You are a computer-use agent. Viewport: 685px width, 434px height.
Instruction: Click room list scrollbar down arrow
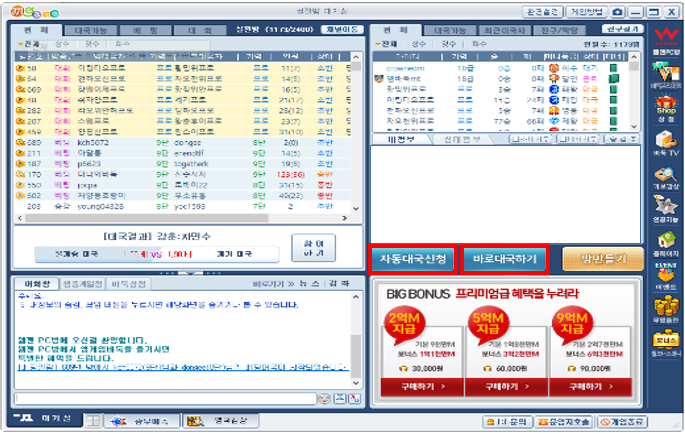[x=356, y=208]
